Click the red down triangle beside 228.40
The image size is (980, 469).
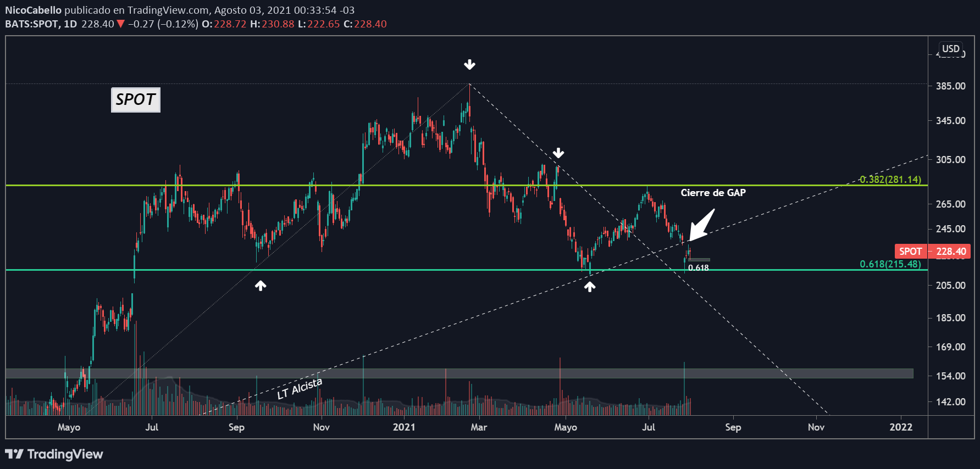(121, 24)
